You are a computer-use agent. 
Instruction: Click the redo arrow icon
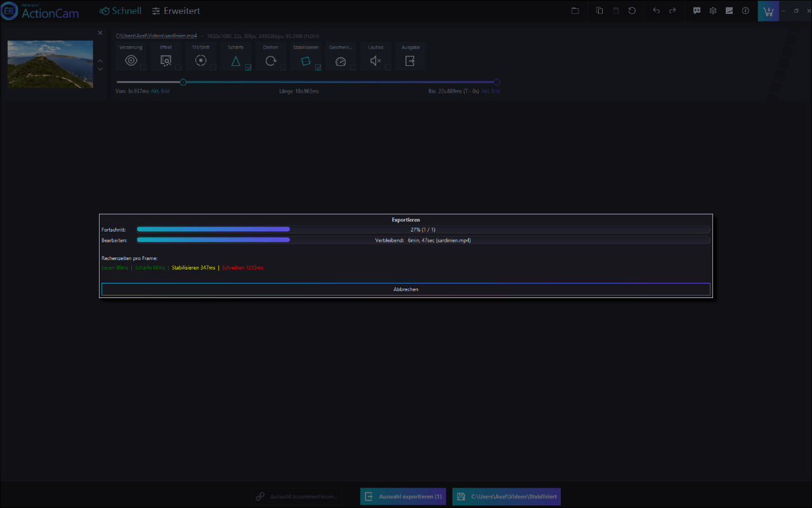tap(672, 11)
